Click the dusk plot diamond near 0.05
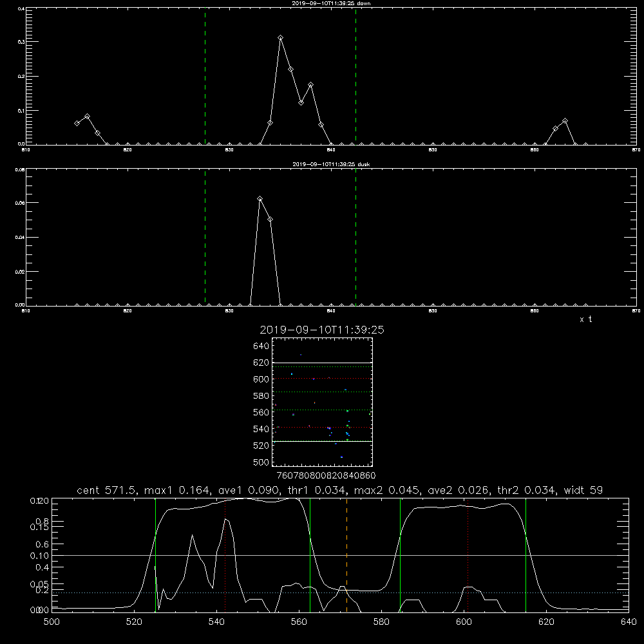The width and height of the screenshot is (644, 644). pos(270,220)
